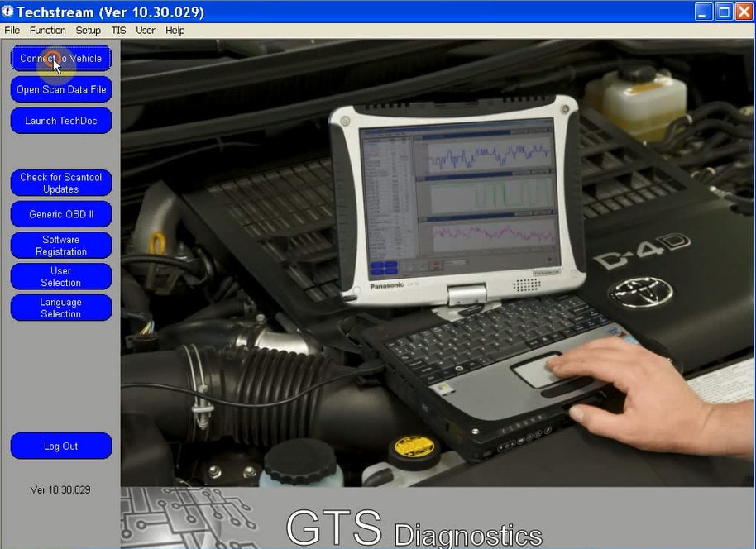Viewport: 756px width, 549px height.
Task: Click the GTS Diagnostics banner logo
Action: [414, 528]
